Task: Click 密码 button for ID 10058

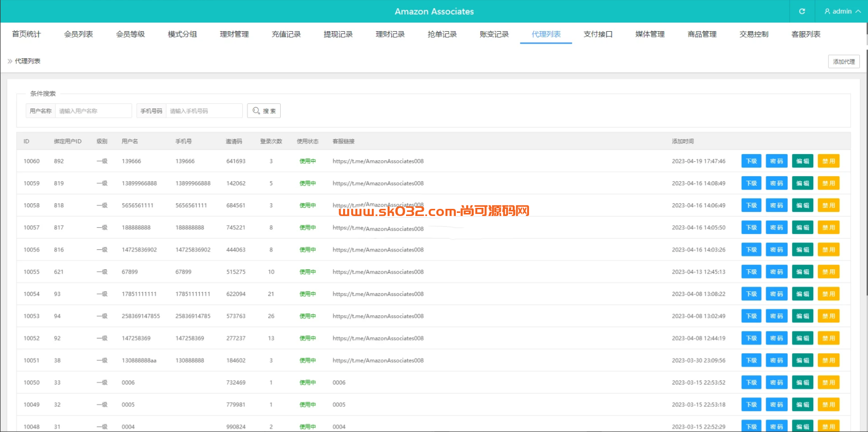Action: click(x=777, y=205)
